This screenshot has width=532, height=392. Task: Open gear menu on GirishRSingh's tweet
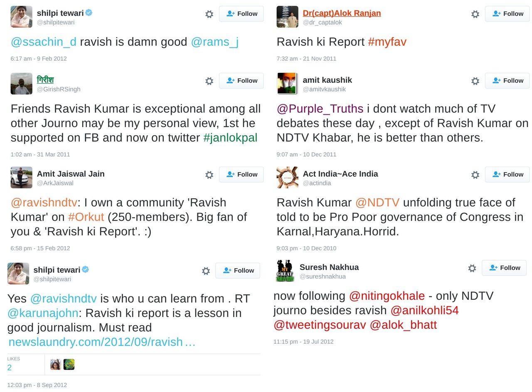pyautogui.click(x=209, y=81)
